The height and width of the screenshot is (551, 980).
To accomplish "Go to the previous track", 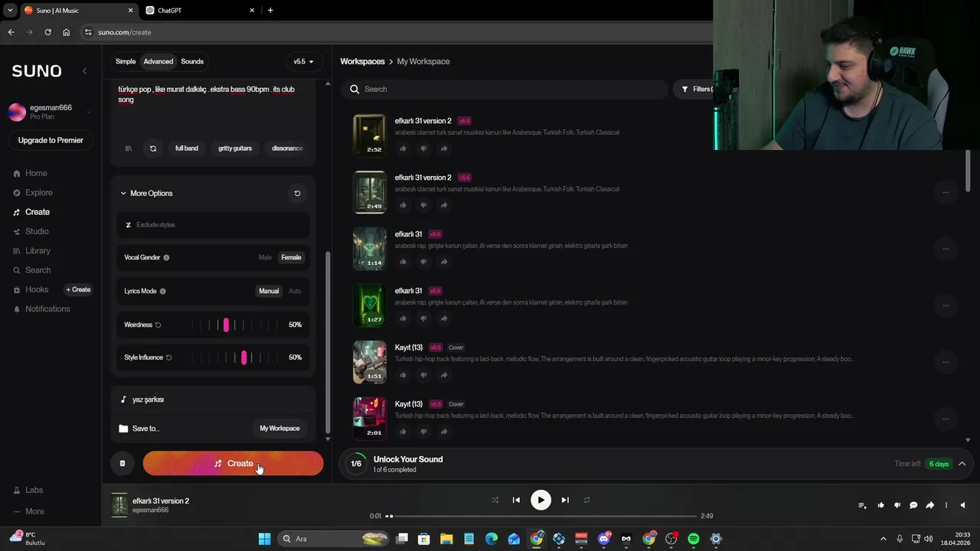I will 516,500.
